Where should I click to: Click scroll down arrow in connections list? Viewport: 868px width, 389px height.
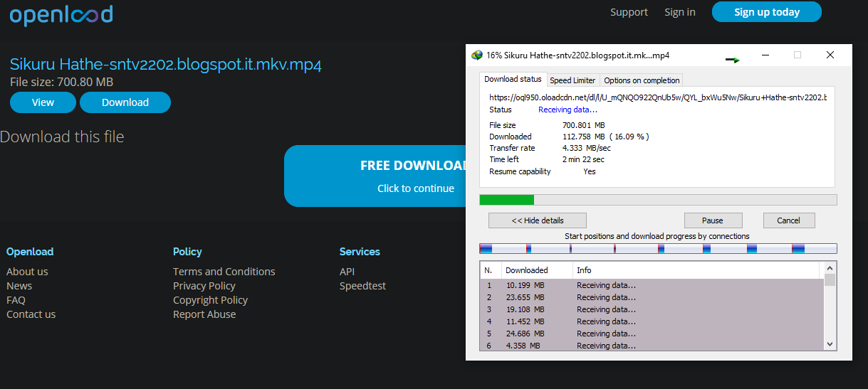pos(830,343)
